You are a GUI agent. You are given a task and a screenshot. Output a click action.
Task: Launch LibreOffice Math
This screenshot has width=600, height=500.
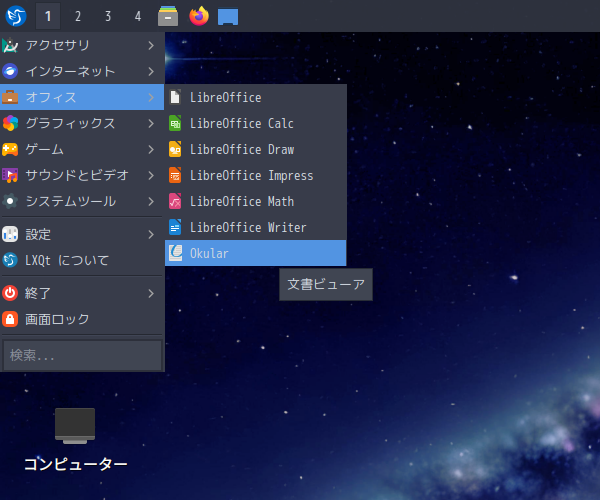click(x=256, y=201)
